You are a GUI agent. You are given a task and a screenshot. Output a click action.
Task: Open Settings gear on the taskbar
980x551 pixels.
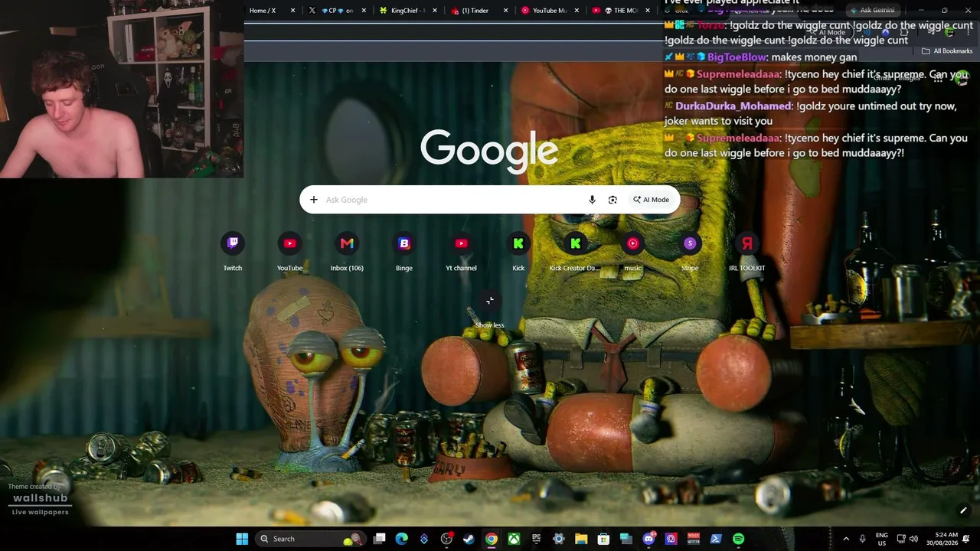[559, 539]
